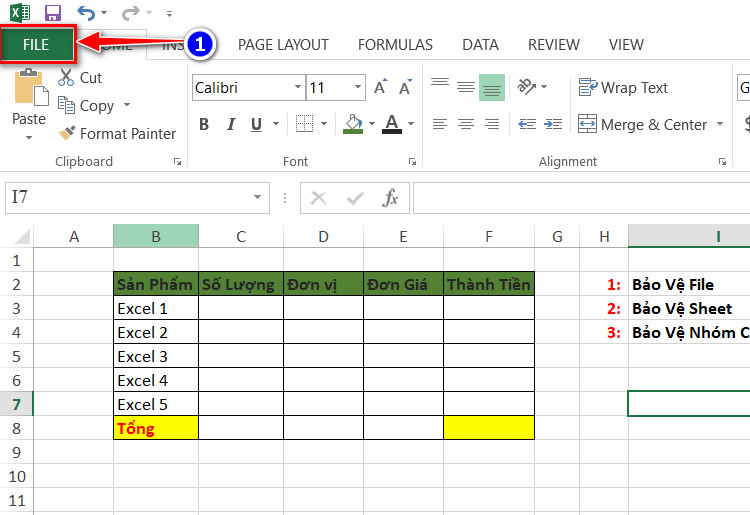Screen dimensions: 750x515
Task: Select column B header
Action: 156,236
